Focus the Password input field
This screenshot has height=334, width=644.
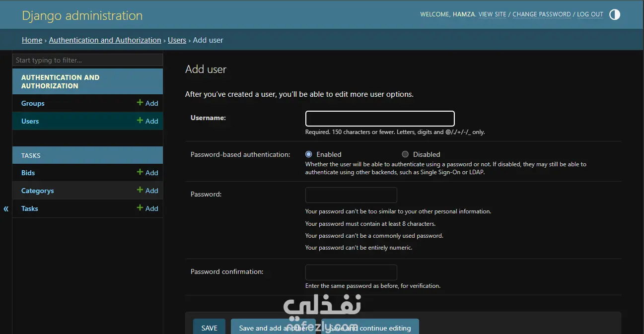(351, 195)
